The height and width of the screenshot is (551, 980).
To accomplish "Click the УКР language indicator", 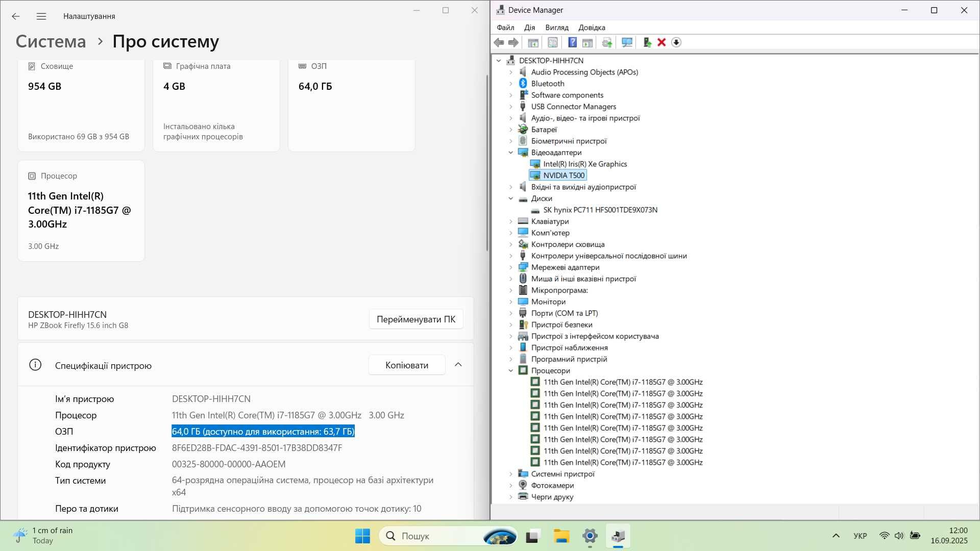I will click(x=860, y=536).
